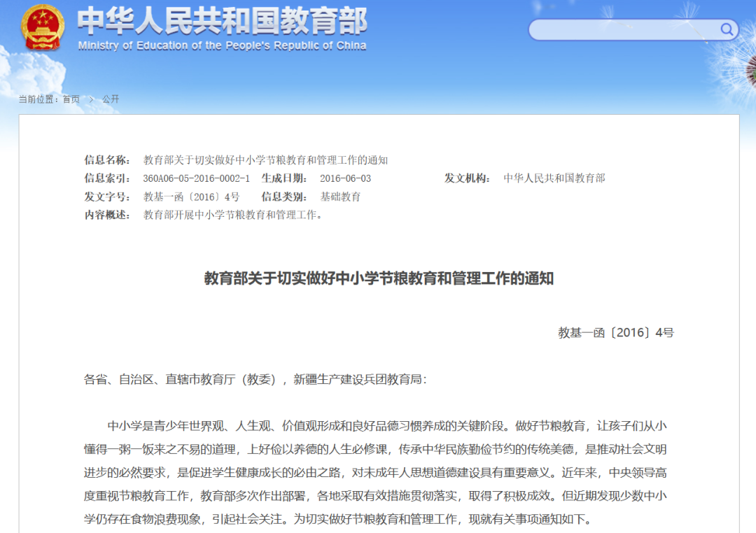Image resolution: width=756 pixels, height=533 pixels.
Task: Click paragraph line starting 懂得一粥一饭来之不易
Action: click(375, 449)
